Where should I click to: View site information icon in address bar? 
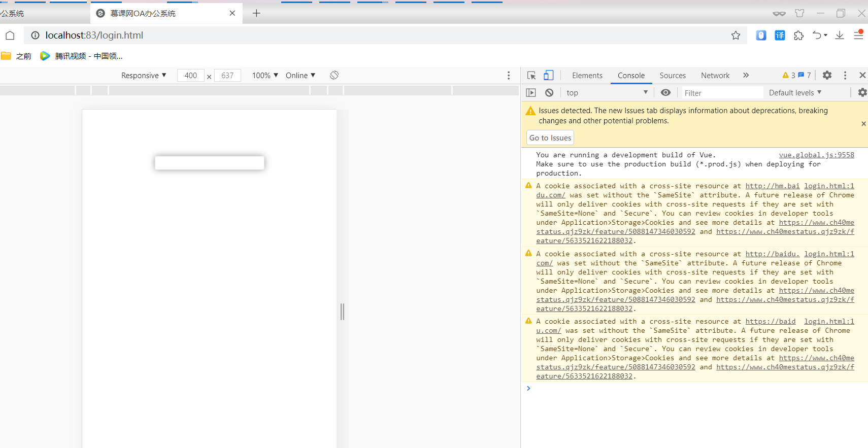35,35
